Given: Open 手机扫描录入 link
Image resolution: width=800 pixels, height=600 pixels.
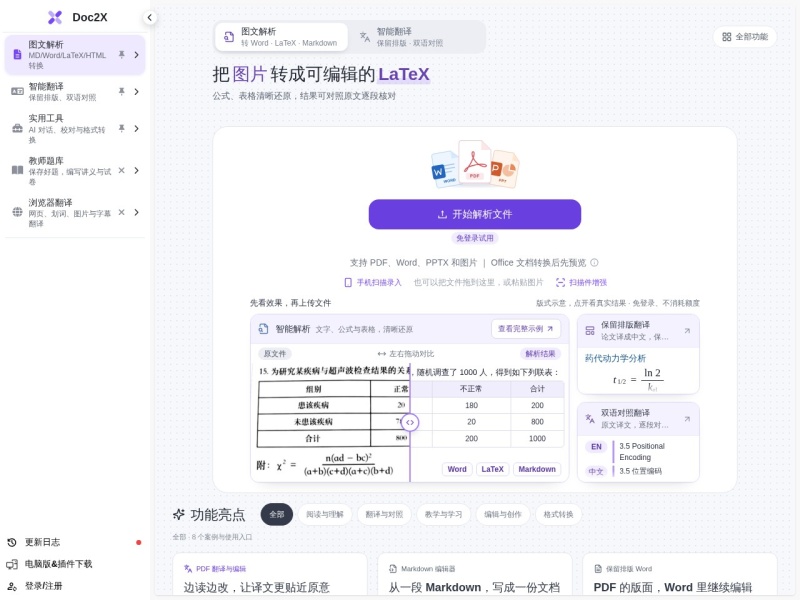Looking at the screenshot, I should click(x=373, y=283).
